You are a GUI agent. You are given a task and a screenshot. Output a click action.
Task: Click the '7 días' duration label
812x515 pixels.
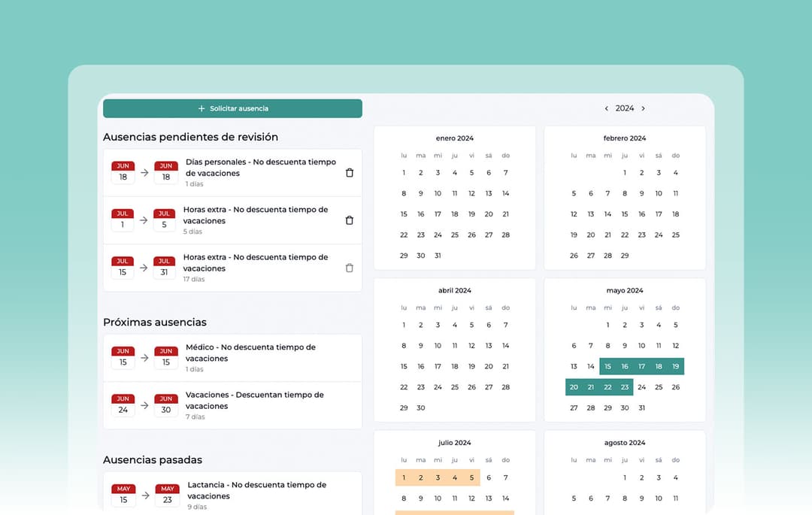(x=195, y=417)
